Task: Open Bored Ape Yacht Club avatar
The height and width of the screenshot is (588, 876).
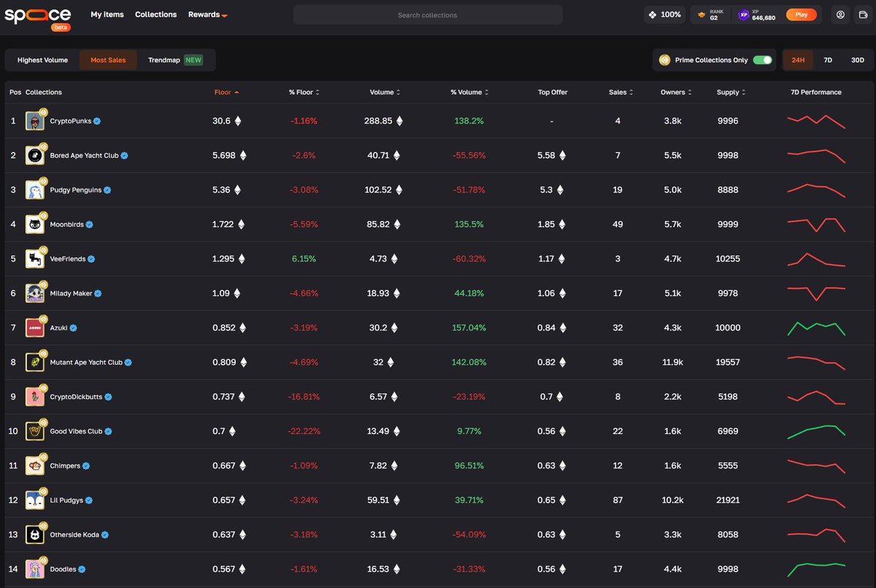Action: point(35,155)
